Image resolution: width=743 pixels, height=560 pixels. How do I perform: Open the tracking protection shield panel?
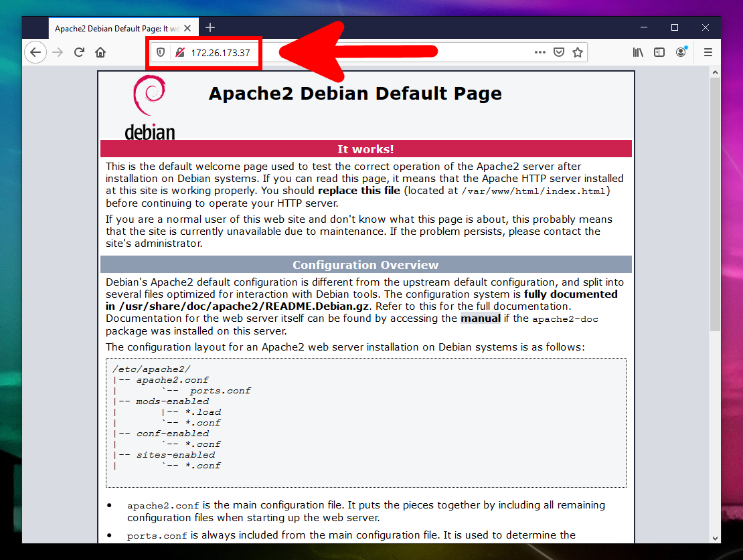161,52
